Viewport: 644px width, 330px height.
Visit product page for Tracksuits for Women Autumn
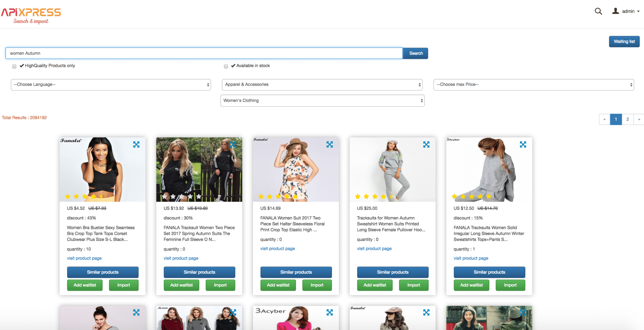click(374, 249)
